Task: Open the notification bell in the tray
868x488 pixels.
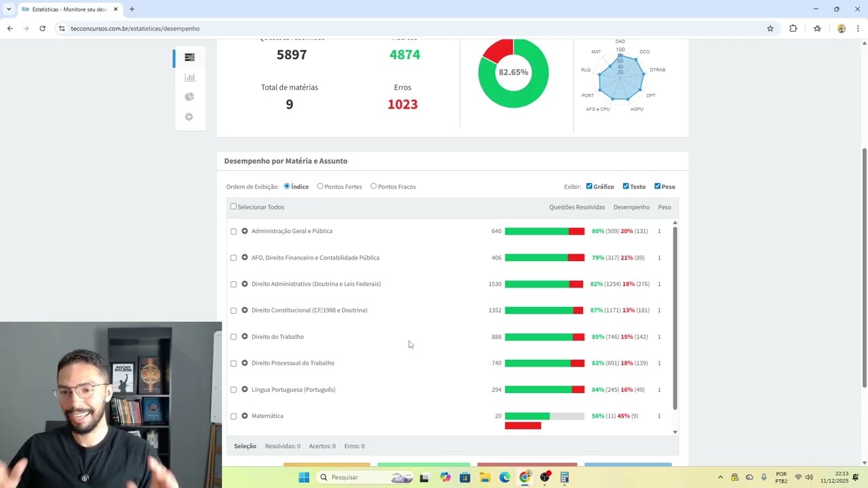Action: coord(856,477)
